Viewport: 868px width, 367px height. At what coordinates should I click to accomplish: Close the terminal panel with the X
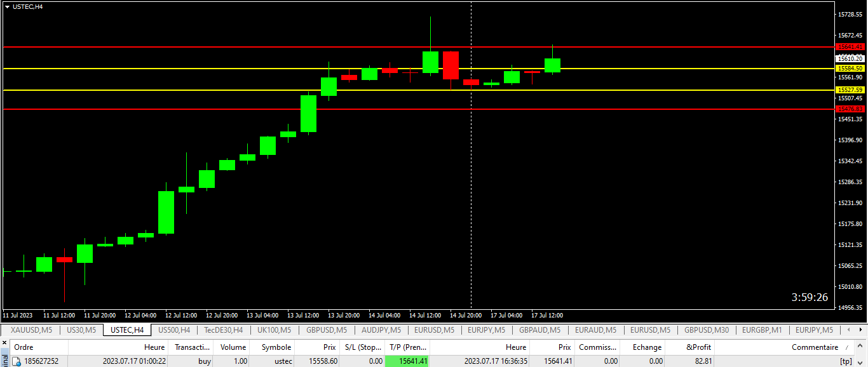[4, 344]
